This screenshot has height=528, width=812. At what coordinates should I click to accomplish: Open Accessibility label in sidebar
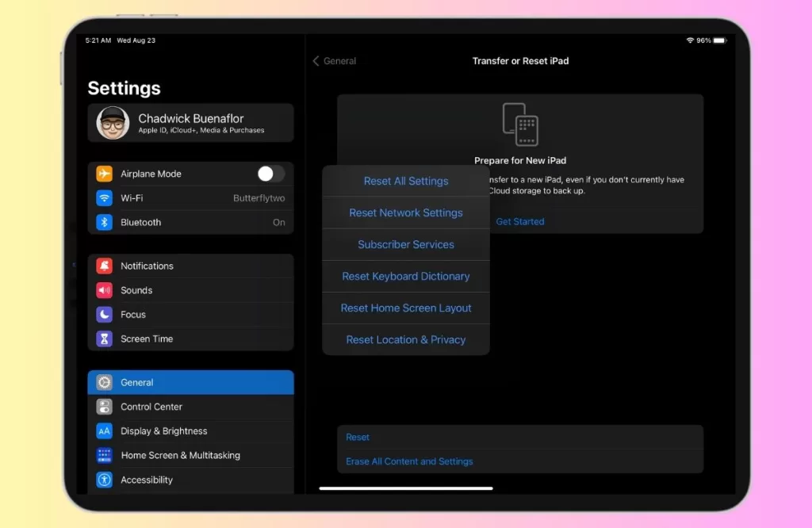pos(147,480)
